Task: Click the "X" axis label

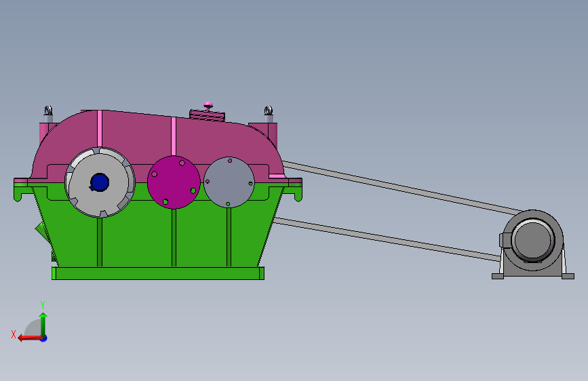Action: [14, 334]
